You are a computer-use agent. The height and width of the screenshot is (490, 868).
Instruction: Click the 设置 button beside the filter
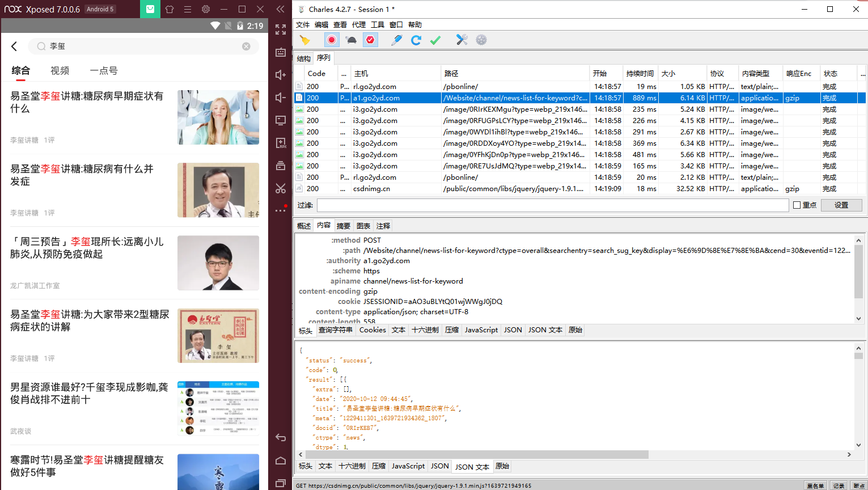[x=841, y=205]
